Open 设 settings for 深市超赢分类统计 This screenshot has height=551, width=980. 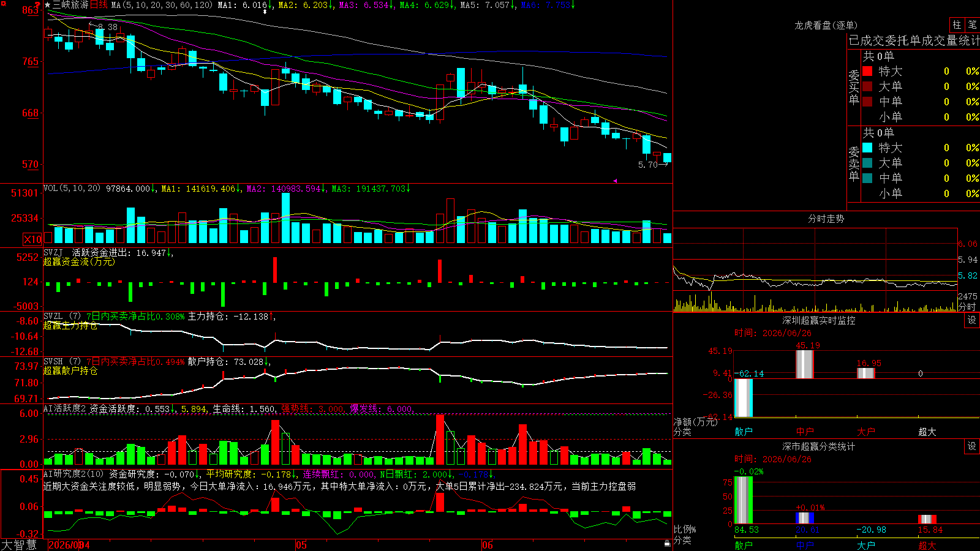point(972,446)
